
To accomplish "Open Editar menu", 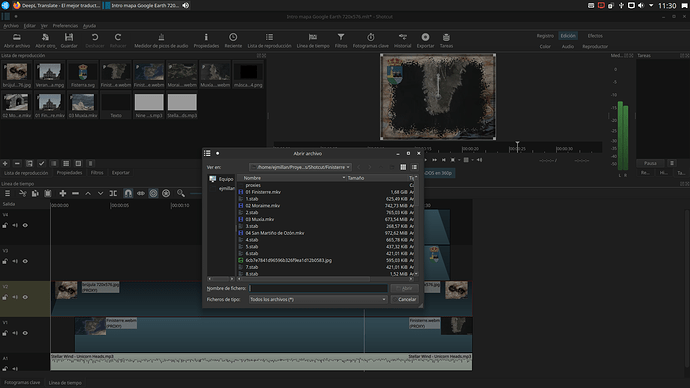I will pos(29,26).
